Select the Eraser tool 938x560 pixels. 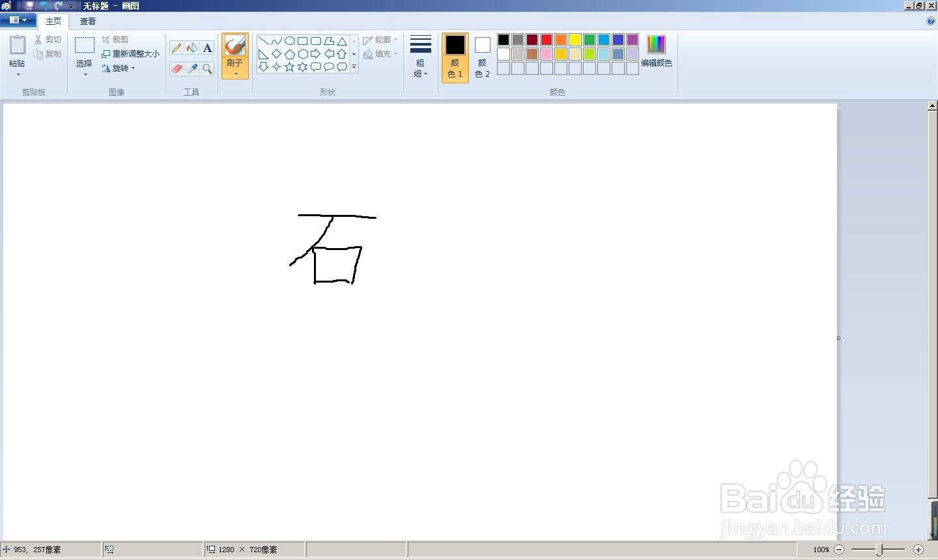(176, 68)
